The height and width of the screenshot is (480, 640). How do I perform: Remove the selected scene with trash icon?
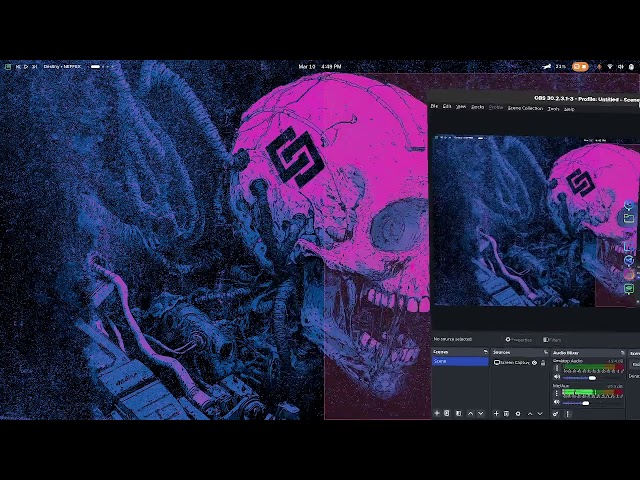pos(446,413)
